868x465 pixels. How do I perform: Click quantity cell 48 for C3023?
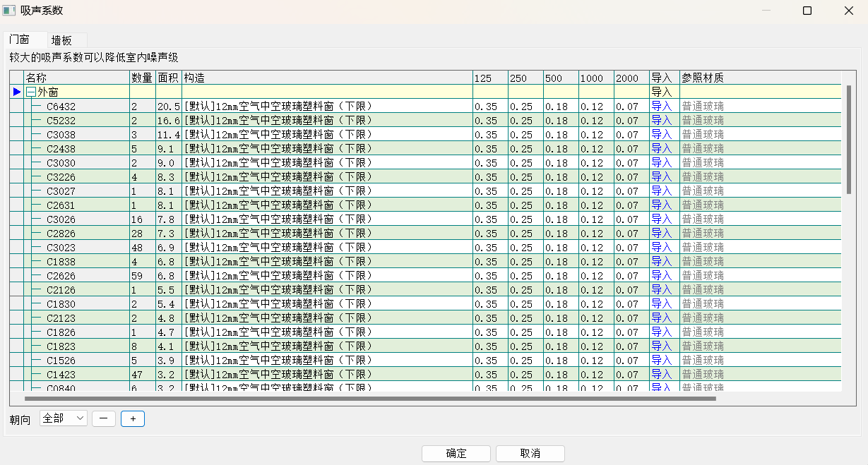point(143,247)
